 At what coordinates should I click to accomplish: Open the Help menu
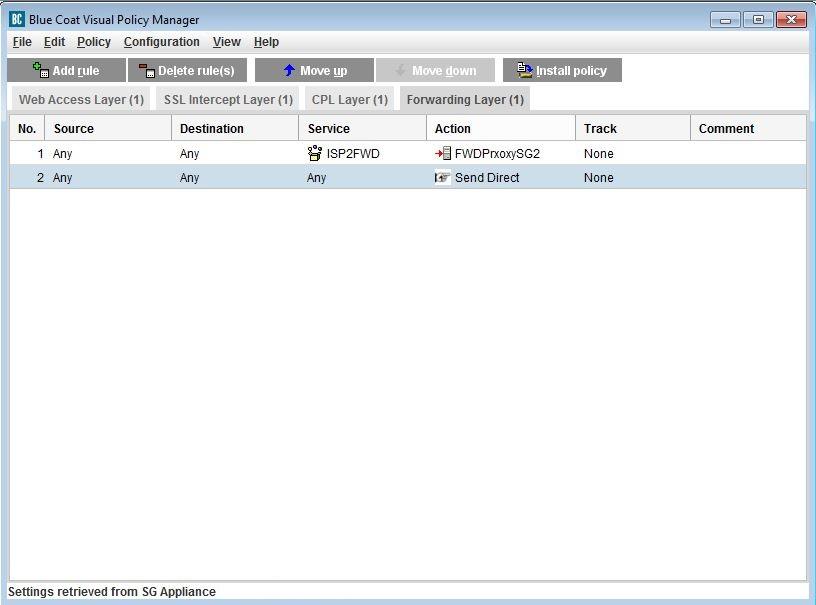coord(266,42)
